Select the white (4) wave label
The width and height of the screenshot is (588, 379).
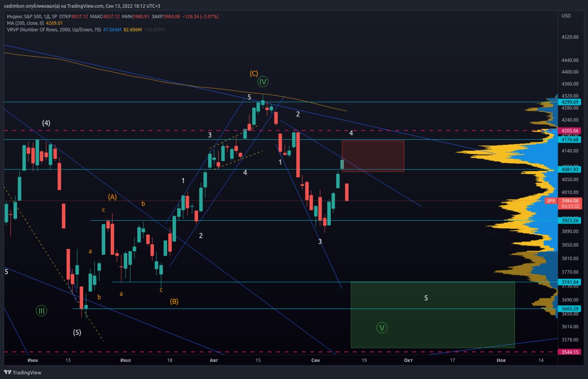pos(46,123)
